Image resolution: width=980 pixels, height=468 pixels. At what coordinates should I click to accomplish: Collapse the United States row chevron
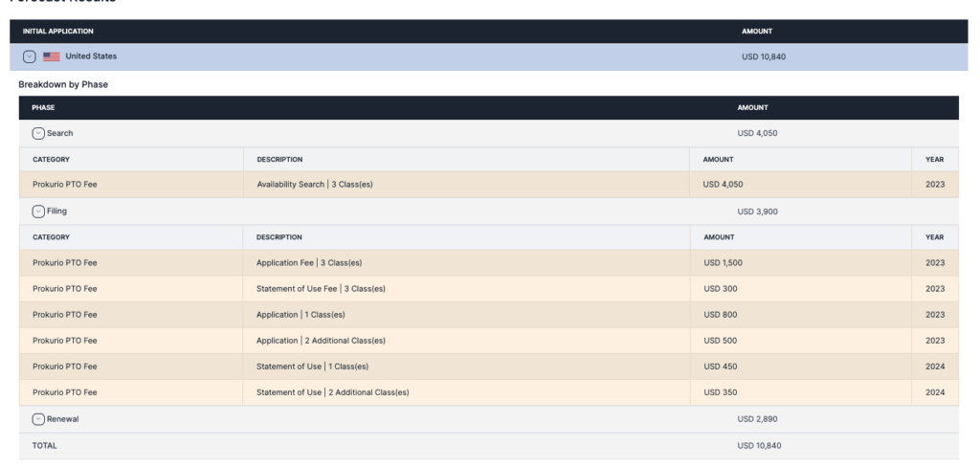pos(30,56)
